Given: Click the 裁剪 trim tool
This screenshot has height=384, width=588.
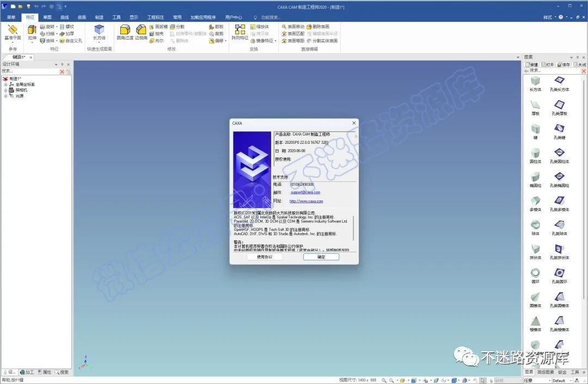Looking at the screenshot, I should pyautogui.click(x=216, y=34).
